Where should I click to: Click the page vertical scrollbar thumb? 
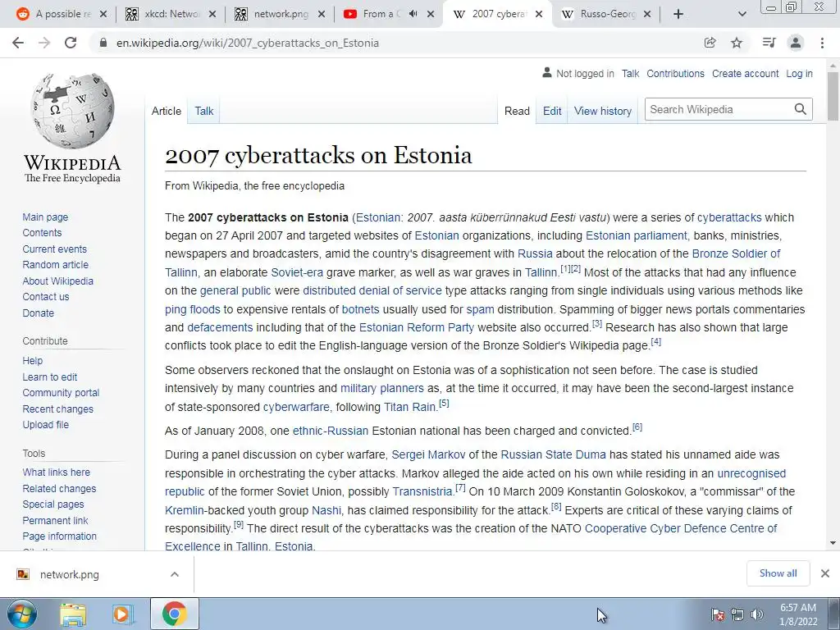[x=833, y=97]
